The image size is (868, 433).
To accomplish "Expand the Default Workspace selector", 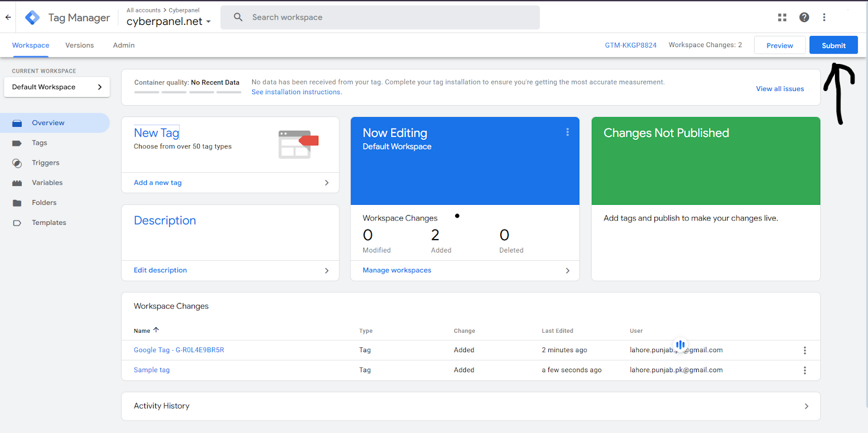I will tap(57, 87).
